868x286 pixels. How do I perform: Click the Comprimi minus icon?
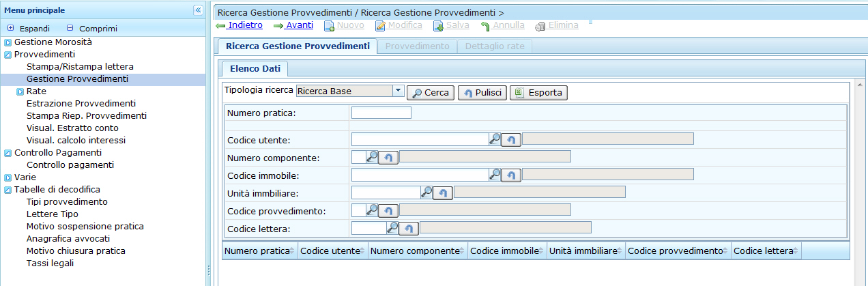pyautogui.click(x=70, y=28)
